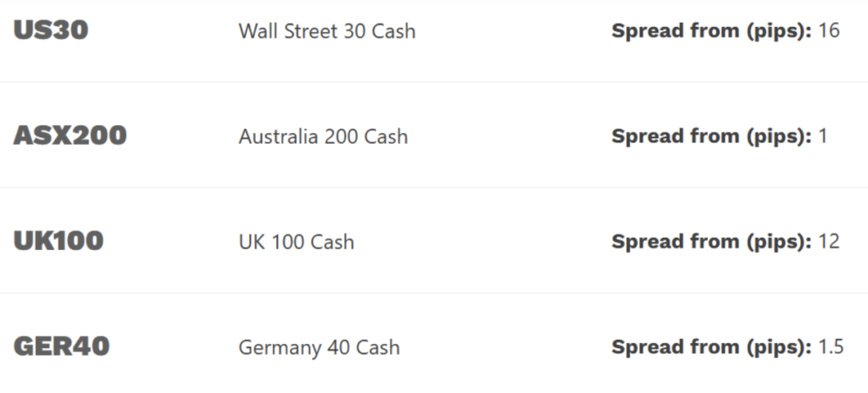Select the Australia 200 Cash name
The width and height of the screenshot is (868, 393).
click(x=323, y=136)
